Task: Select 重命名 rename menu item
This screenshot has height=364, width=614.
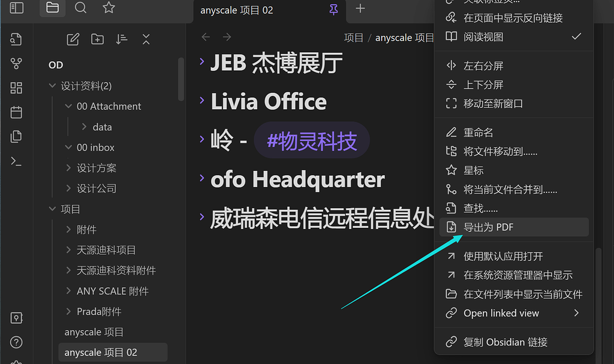Action: click(x=514, y=133)
